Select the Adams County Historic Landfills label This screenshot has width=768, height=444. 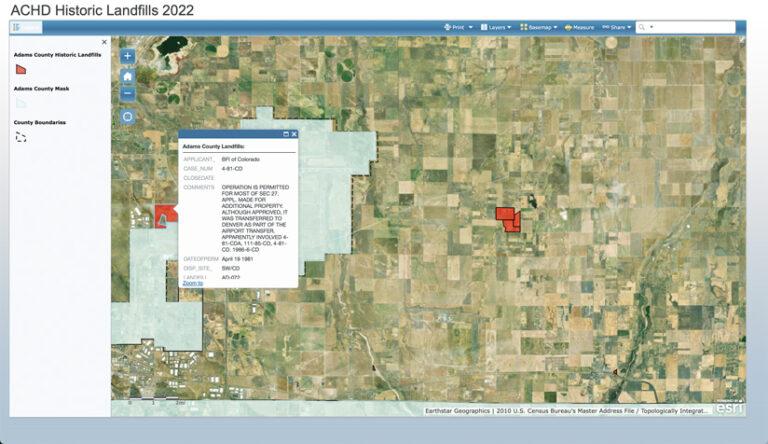(x=57, y=55)
